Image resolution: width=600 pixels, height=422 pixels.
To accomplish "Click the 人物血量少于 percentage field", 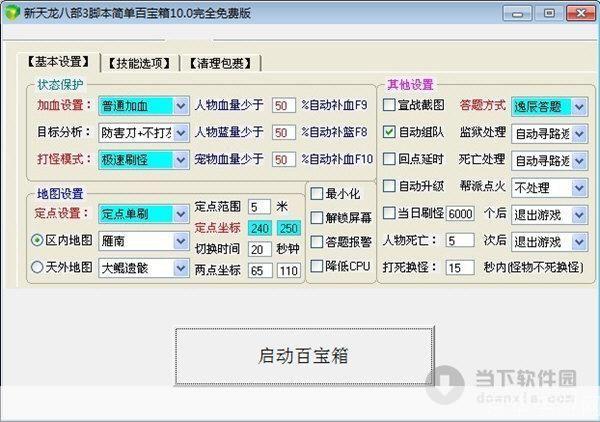I will (x=284, y=106).
